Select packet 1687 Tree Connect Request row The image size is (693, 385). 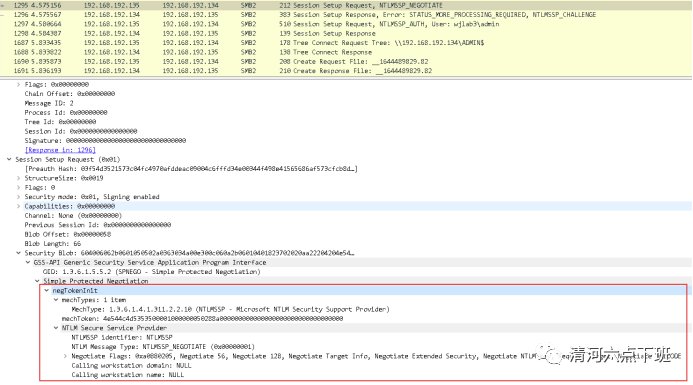[346, 43]
